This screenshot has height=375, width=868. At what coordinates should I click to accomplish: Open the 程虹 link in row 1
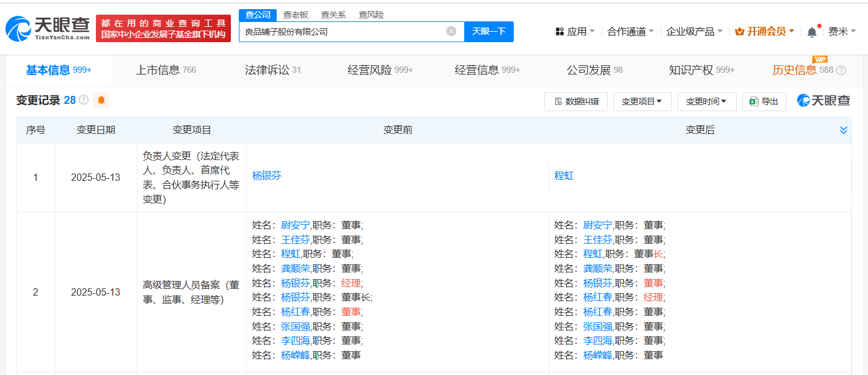[563, 176]
